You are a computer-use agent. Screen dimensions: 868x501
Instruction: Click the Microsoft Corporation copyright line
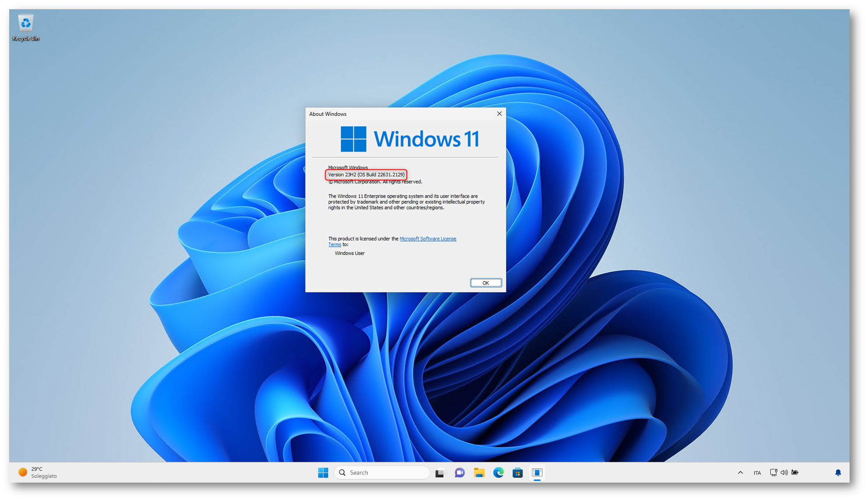pos(375,182)
